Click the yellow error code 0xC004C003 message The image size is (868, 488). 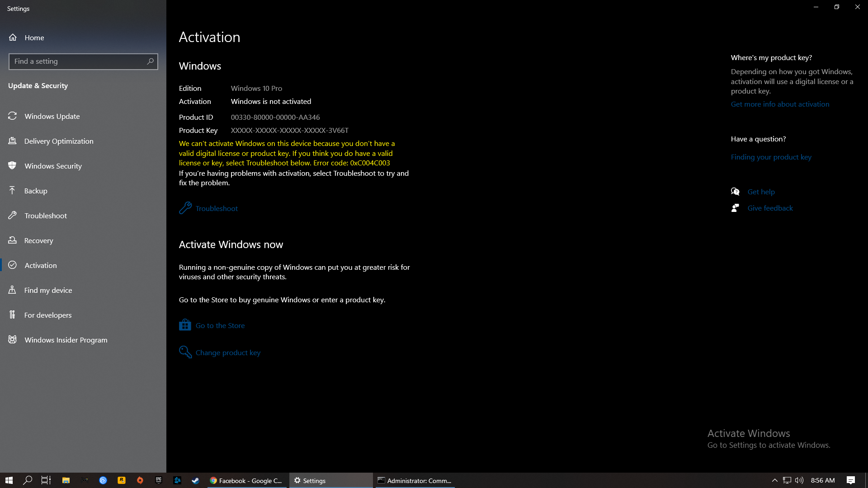pyautogui.click(x=287, y=153)
